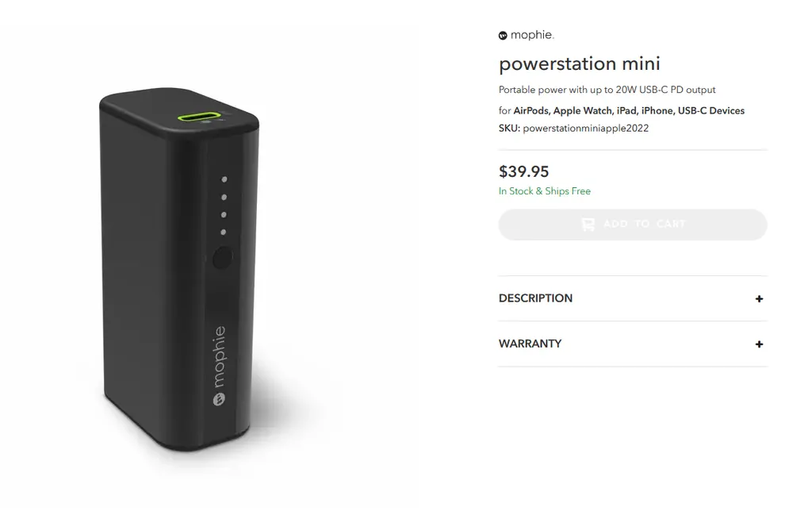
Task: Expand the Warranty section plus icon
Action: tap(759, 344)
